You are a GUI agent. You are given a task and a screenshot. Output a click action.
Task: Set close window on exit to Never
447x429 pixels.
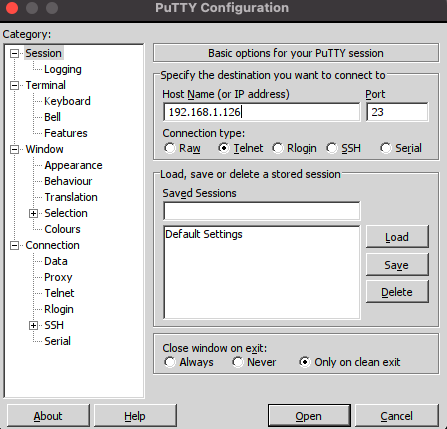point(238,362)
